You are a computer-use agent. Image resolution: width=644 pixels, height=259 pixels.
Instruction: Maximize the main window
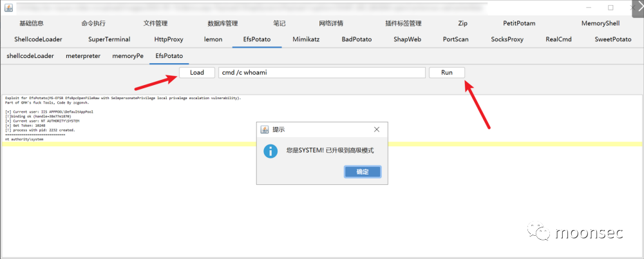tap(611, 7)
